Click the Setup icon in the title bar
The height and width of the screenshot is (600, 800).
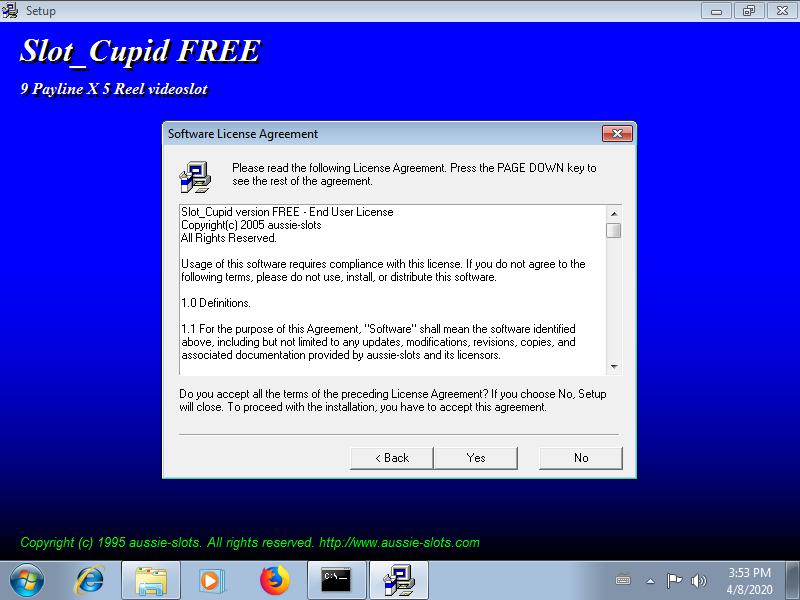pos(10,10)
